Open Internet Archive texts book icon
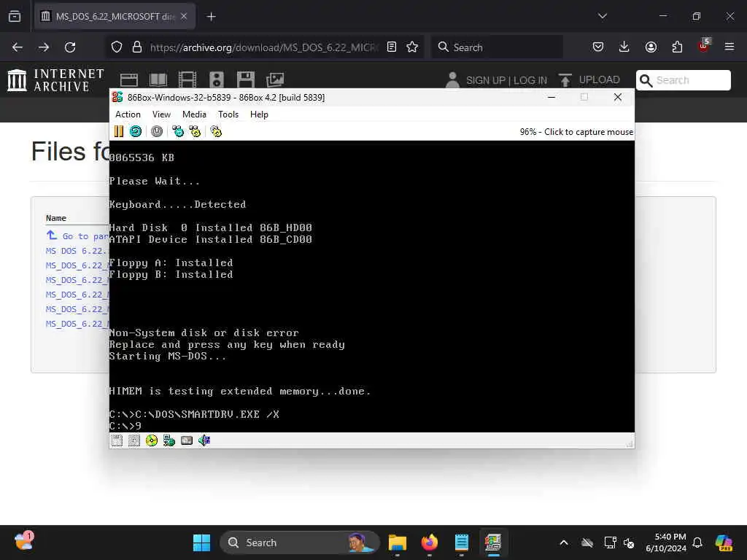 pos(158,80)
